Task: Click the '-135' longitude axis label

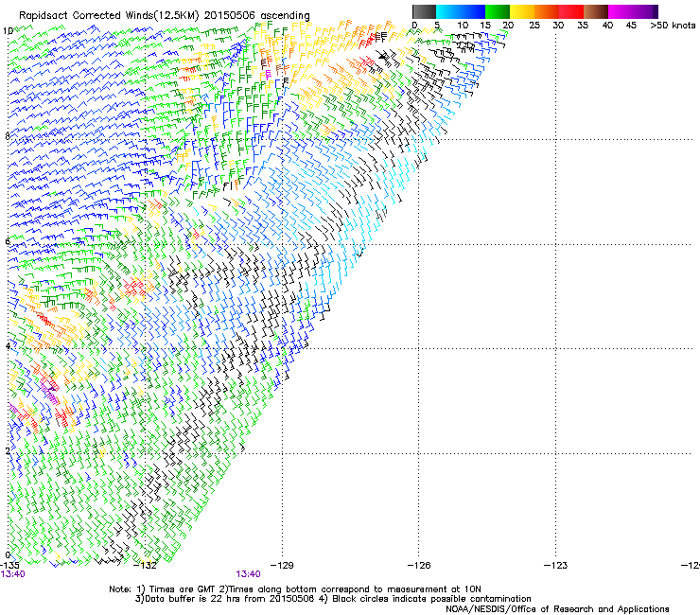Action: (9, 566)
